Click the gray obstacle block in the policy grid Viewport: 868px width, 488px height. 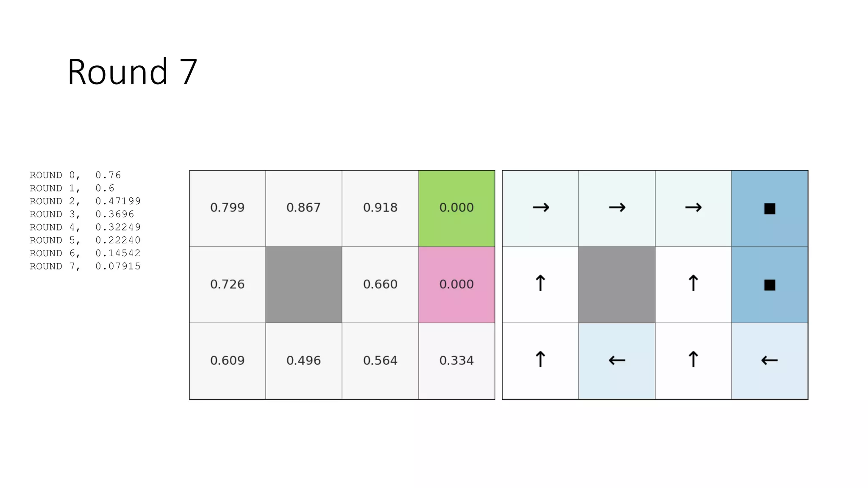(617, 285)
